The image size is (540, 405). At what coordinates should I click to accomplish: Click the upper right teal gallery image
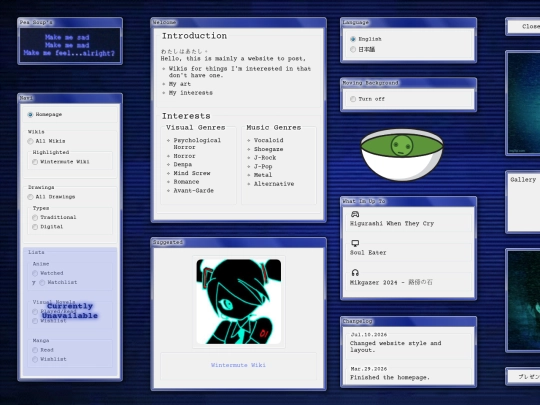click(523, 103)
